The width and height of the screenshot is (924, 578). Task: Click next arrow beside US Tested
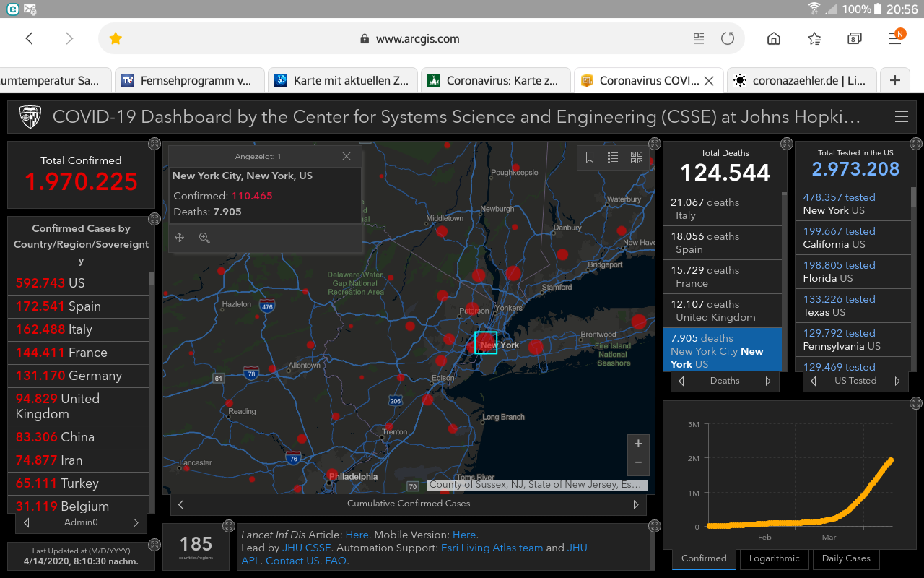[x=897, y=381]
